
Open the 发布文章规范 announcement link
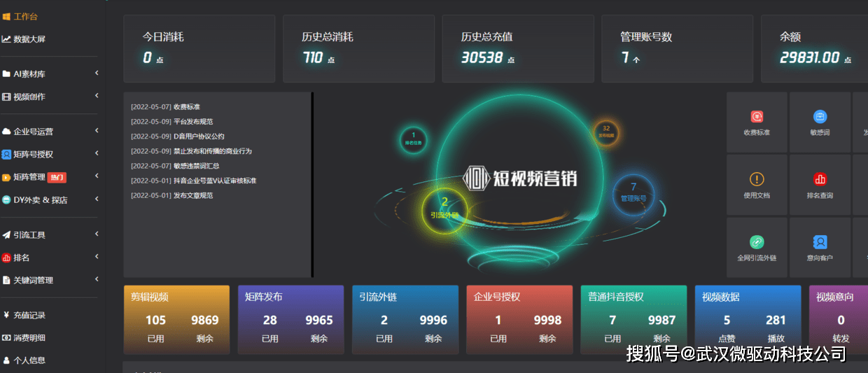click(x=193, y=195)
